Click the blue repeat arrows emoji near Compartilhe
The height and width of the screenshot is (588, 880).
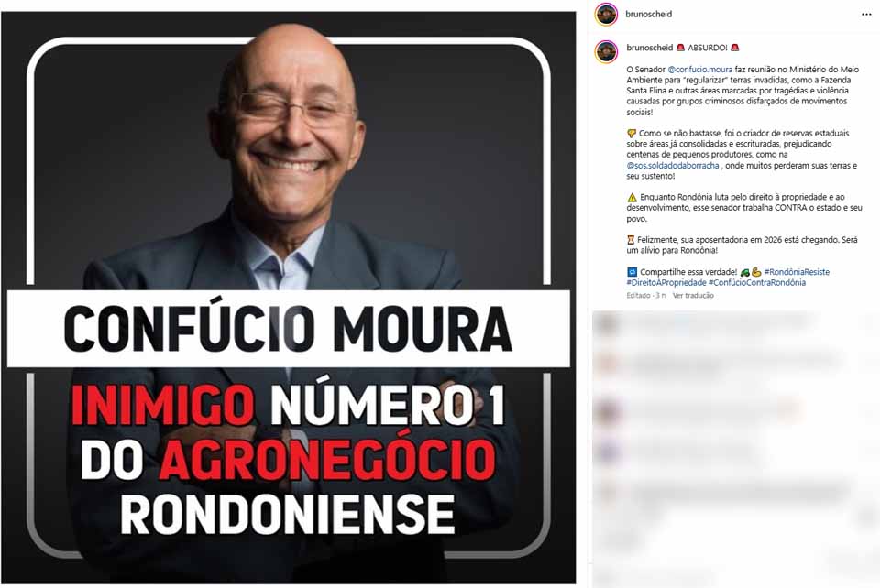click(632, 272)
